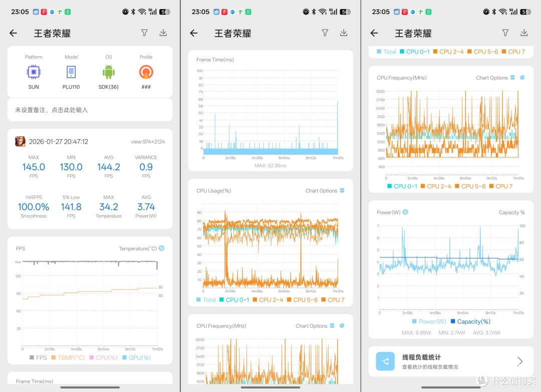Toggle the FPS legend in the FPS chart

pos(38,357)
